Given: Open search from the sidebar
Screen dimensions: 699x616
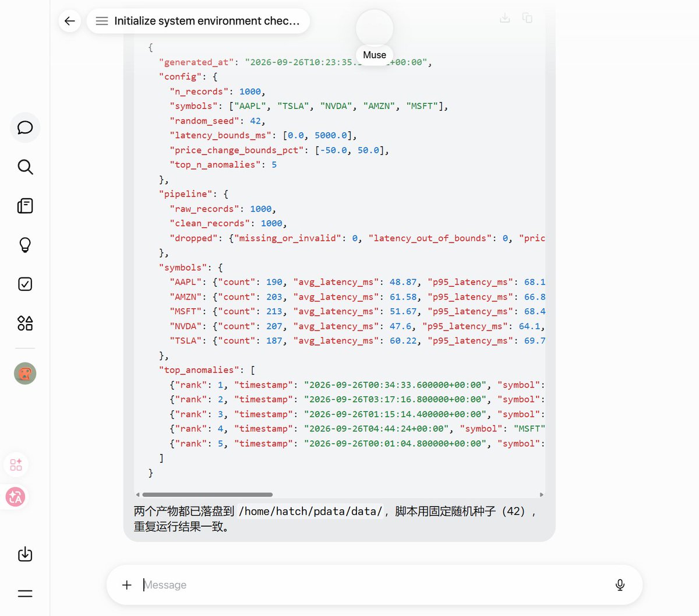Looking at the screenshot, I should pyautogui.click(x=25, y=167).
